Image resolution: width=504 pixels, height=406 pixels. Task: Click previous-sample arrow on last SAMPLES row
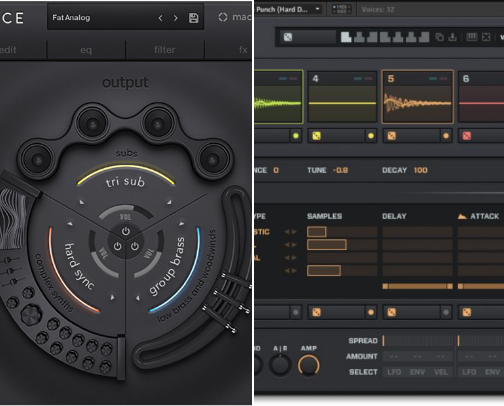coord(287,271)
